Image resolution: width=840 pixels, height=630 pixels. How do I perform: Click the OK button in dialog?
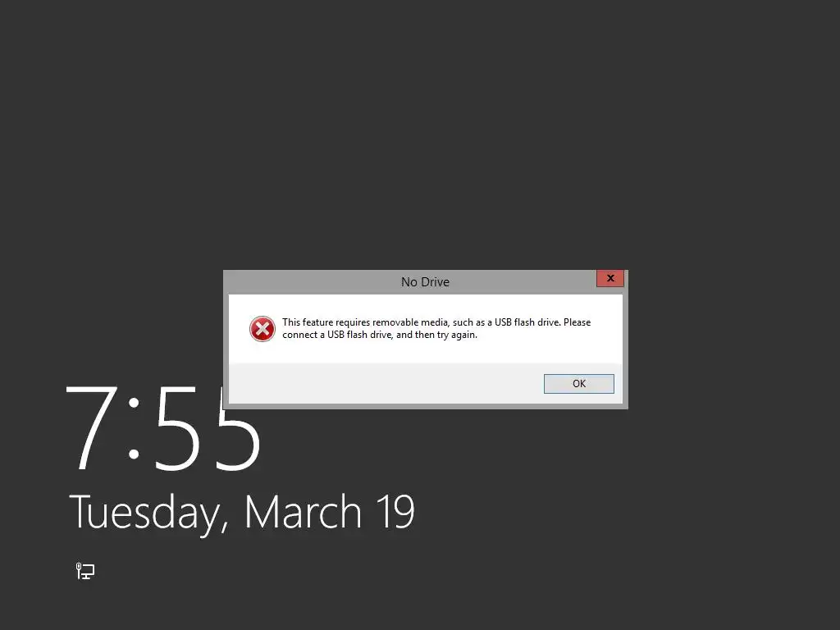pos(578,384)
